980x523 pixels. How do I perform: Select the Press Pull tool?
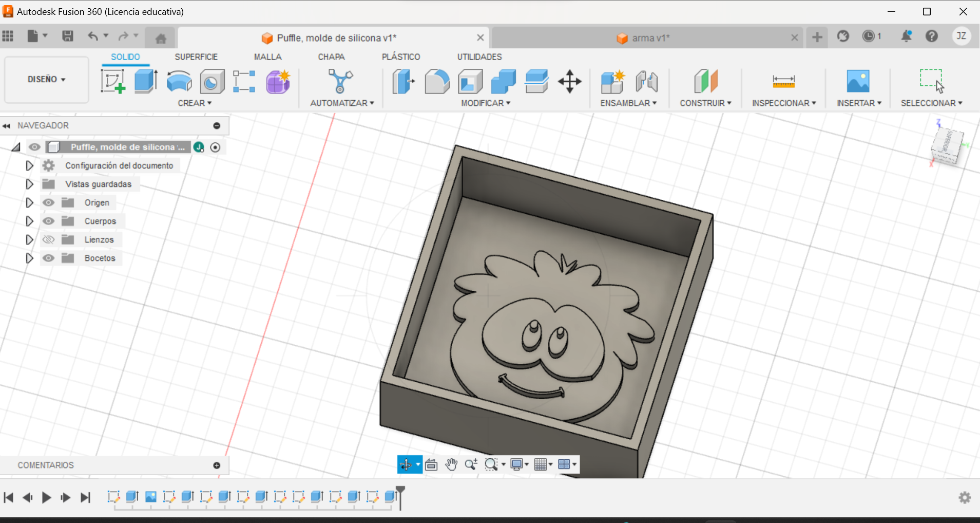403,81
